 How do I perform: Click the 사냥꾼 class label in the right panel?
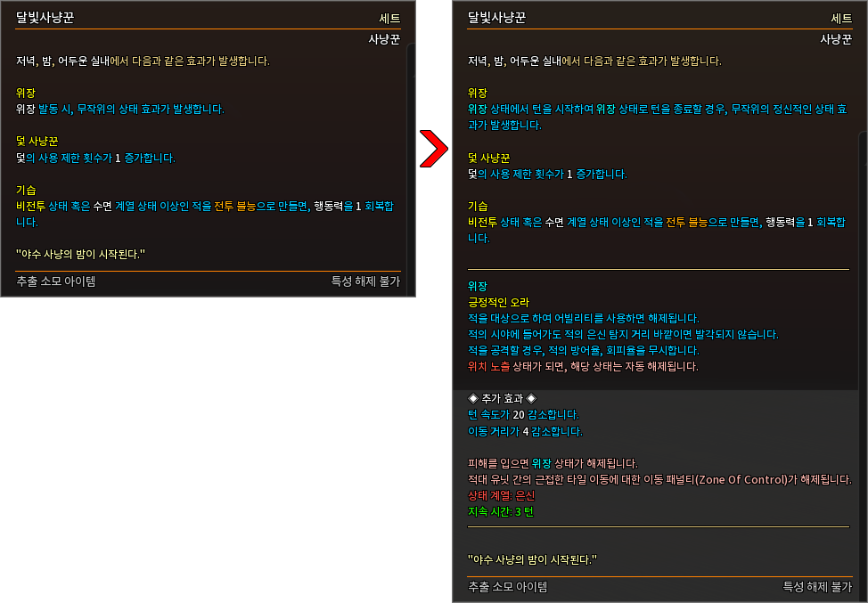pyautogui.click(x=836, y=39)
